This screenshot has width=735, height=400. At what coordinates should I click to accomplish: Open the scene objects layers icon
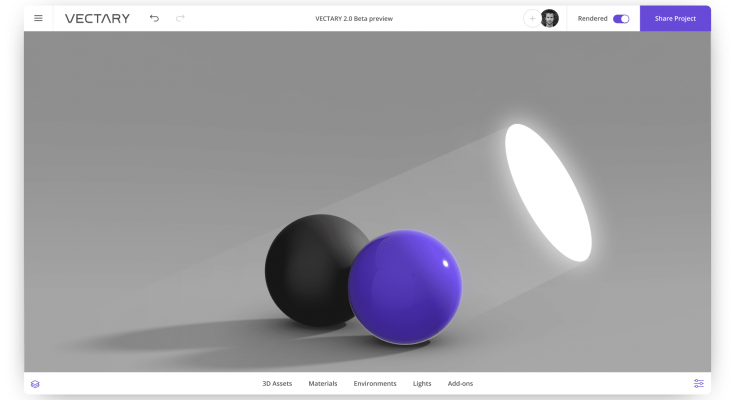[x=35, y=384]
